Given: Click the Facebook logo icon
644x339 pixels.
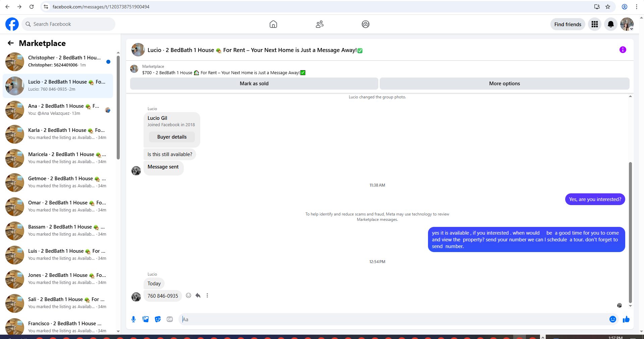Looking at the screenshot, I should click(12, 24).
